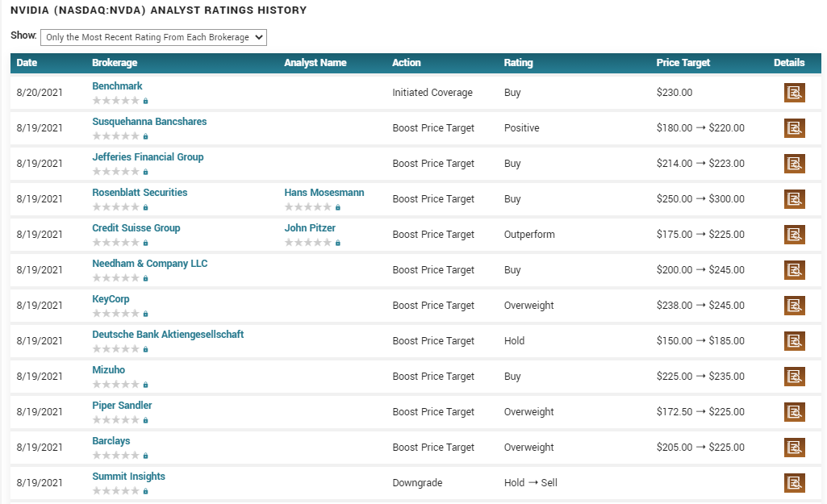Open the Rosenblatt Securities link
This screenshot has height=504, width=827.
click(x=140, y=193)
